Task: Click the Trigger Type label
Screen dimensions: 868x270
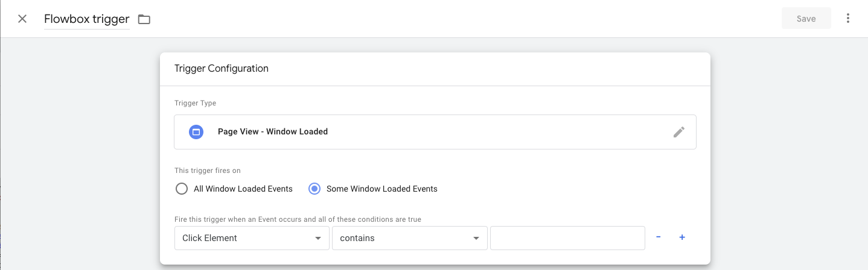Action: tap(195, 103)
